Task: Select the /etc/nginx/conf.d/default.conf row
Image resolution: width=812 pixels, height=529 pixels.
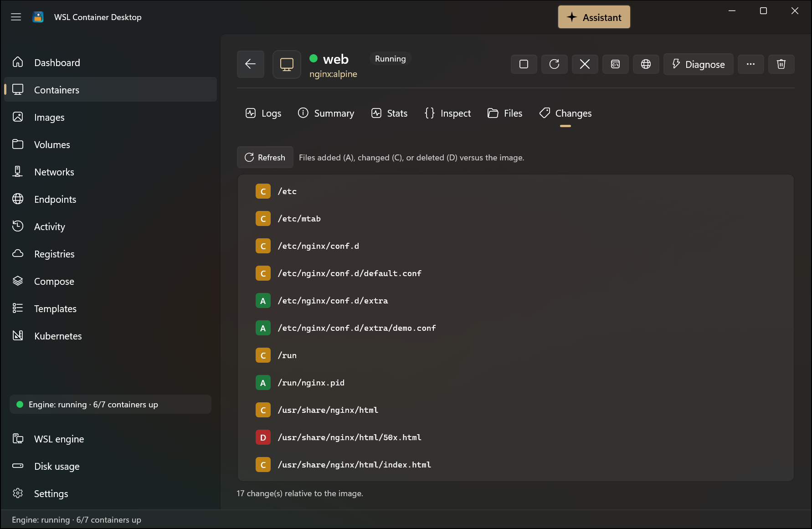Action: pyautogui.click(x=515, y=273)
